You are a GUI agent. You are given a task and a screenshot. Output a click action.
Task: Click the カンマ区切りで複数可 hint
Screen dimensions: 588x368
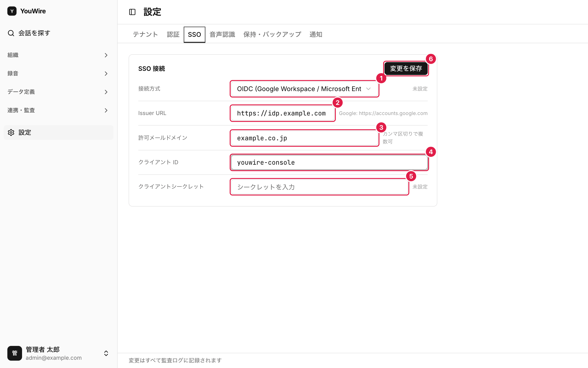[403, 138]
